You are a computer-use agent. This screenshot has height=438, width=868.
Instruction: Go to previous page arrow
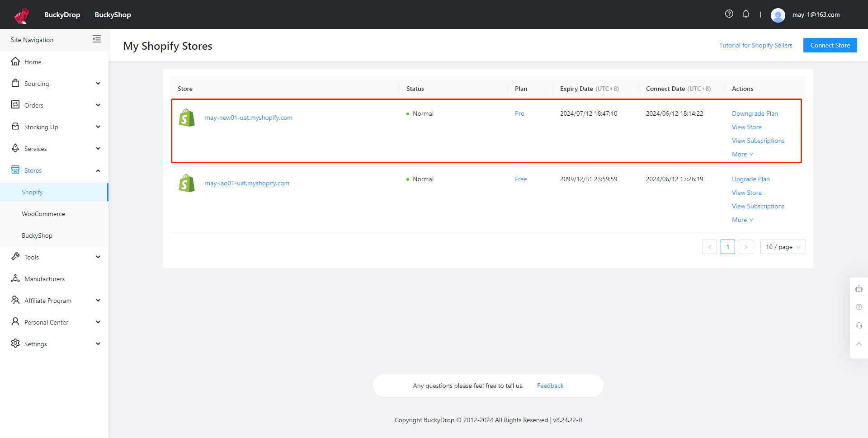710,247
